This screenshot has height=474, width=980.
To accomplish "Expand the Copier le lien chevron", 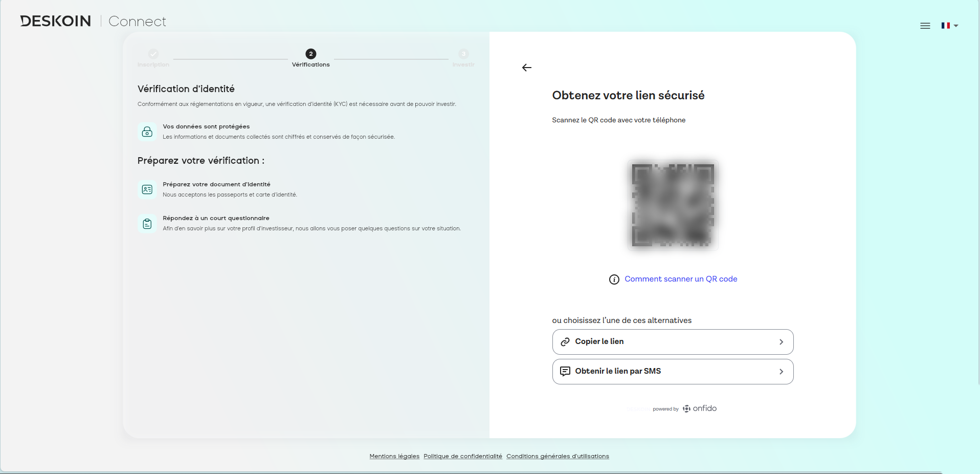I will [x=781, y=342].
